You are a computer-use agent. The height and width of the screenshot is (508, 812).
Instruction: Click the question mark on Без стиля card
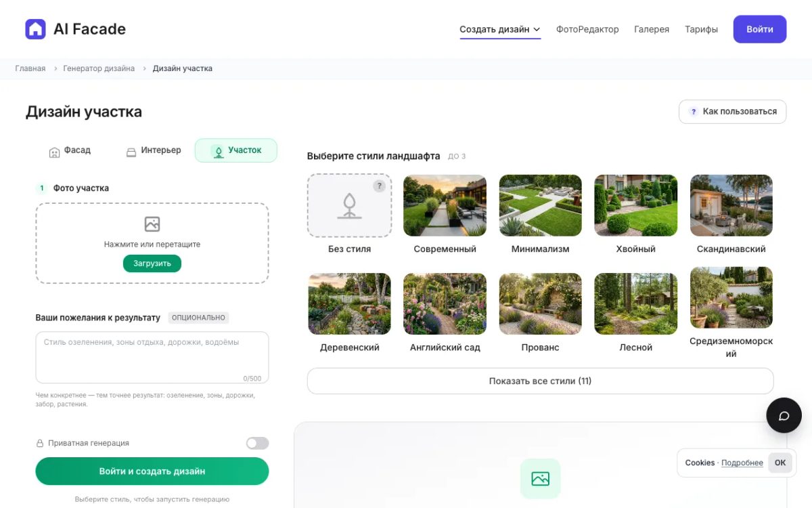(x=380, y=186)
